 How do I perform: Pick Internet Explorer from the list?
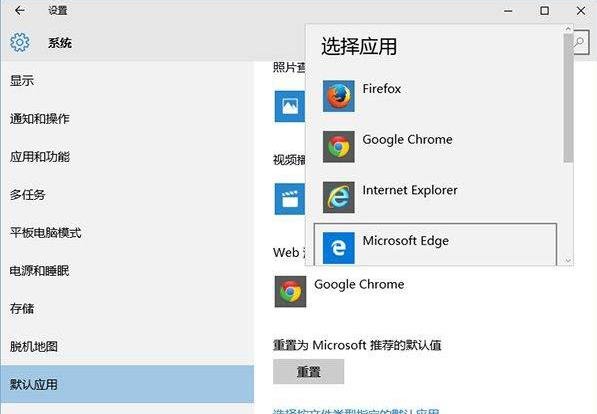coord(435,197)
